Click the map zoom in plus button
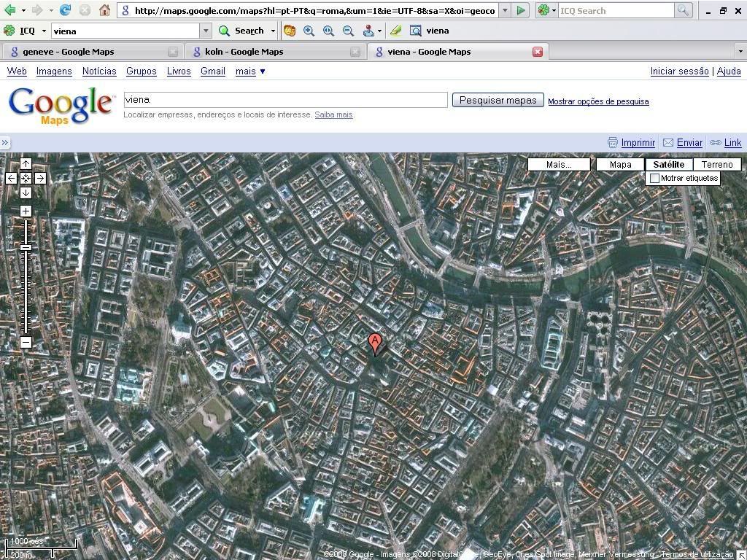Screen dimensions: 747x560 26,211
